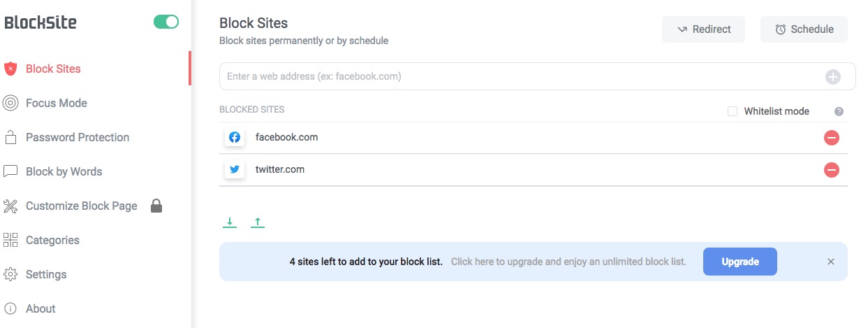
Task: Click the Facebook favicon in blocked list
Action: (235, 137)
